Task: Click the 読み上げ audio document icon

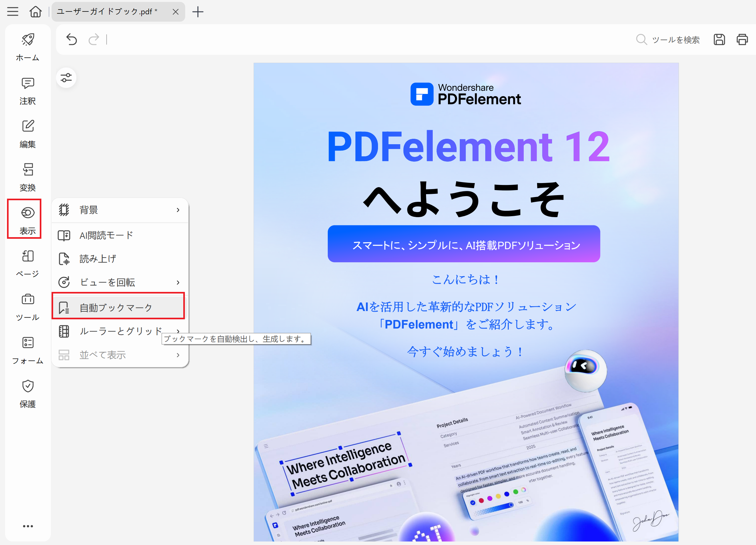Action: click(x=64, y=259)
